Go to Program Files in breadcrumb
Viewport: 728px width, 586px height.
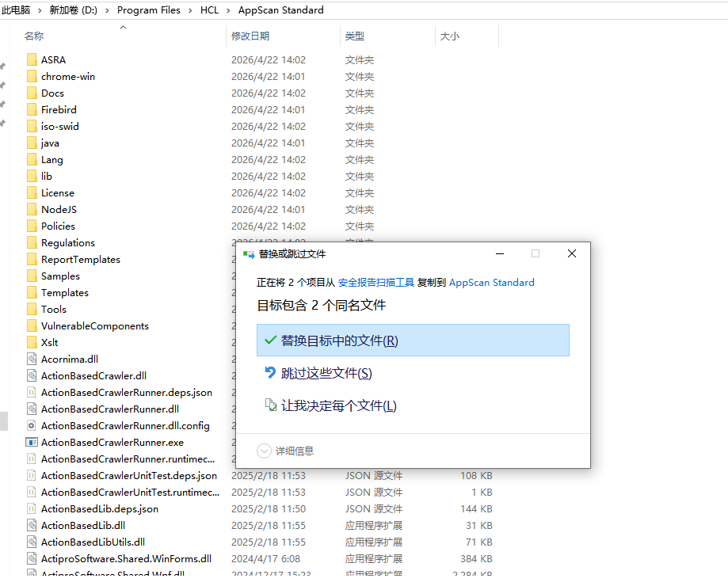(x=149, y=10)
